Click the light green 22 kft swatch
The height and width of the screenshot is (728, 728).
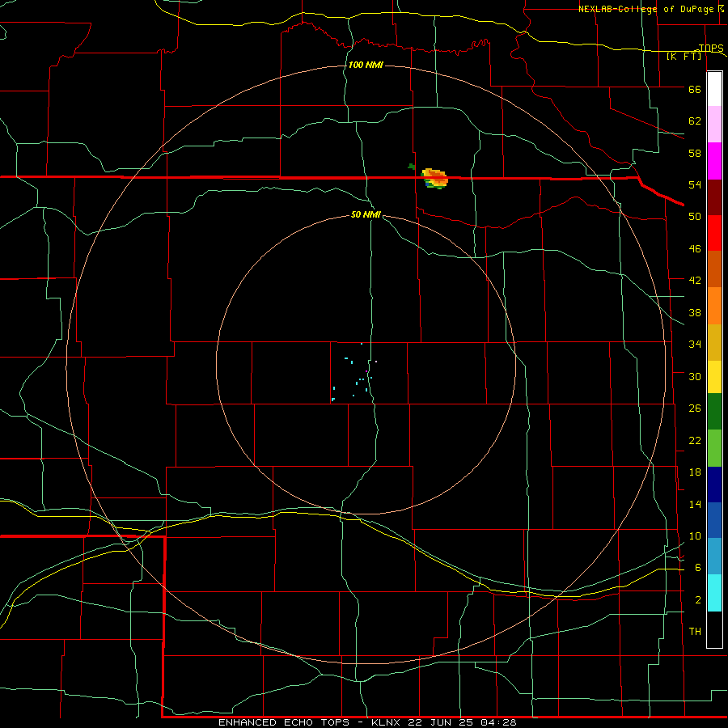714,448
